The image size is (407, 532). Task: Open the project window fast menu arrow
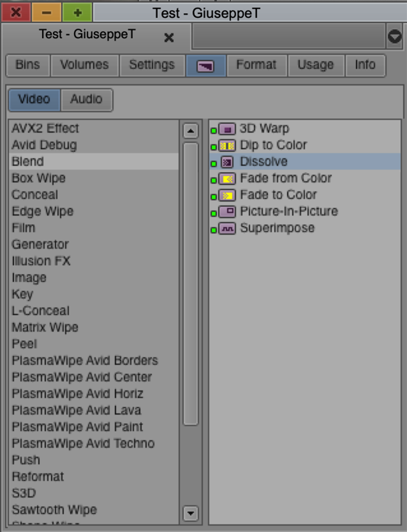(x=394, y=36)
